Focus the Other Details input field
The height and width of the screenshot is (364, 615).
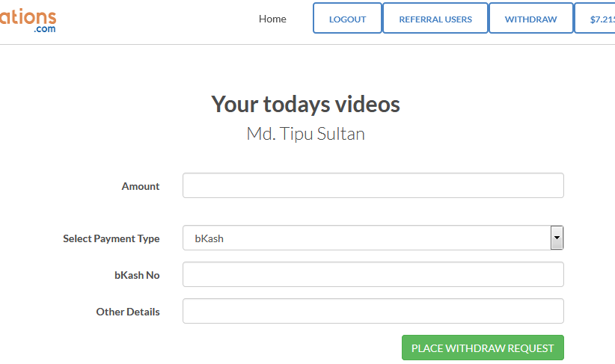[x=373, y=312]
